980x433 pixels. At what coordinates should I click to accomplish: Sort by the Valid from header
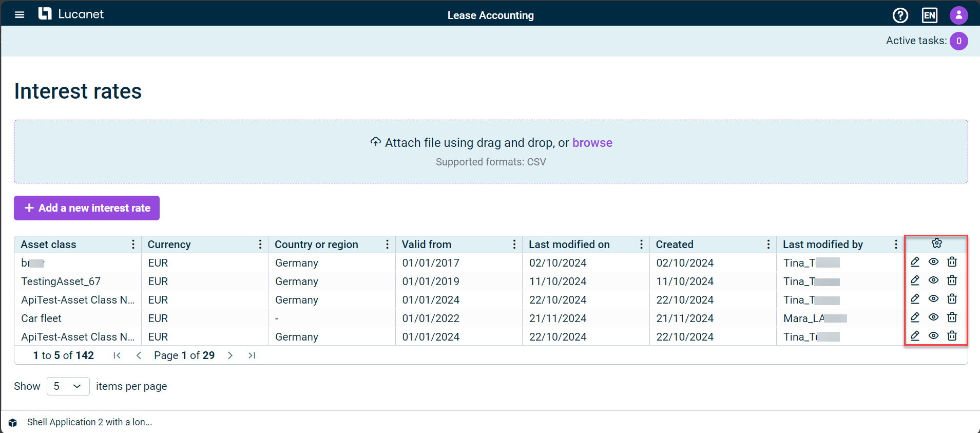tap(426, 244)
